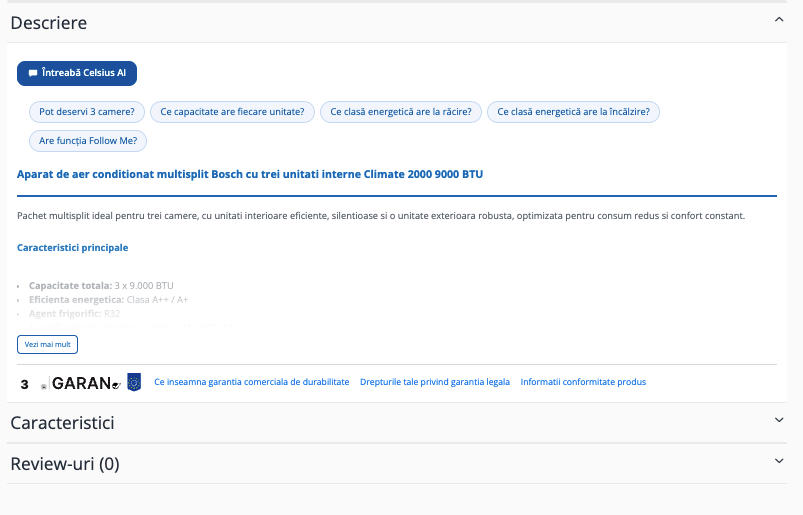This screenshot has width=803, height=515.
Task: Choose the 'Are funcția Follow Me?' chip
Action: pyautogui.click(x=88, y=141)
